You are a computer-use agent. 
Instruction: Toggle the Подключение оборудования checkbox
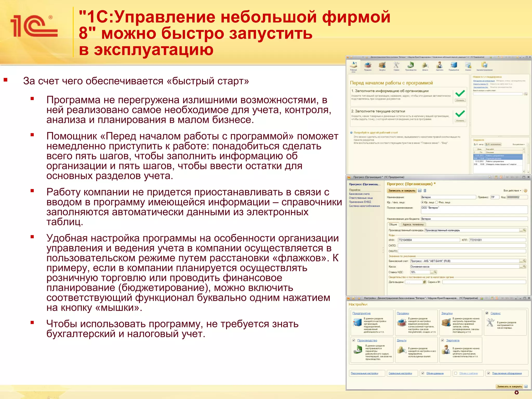(488, 373)
